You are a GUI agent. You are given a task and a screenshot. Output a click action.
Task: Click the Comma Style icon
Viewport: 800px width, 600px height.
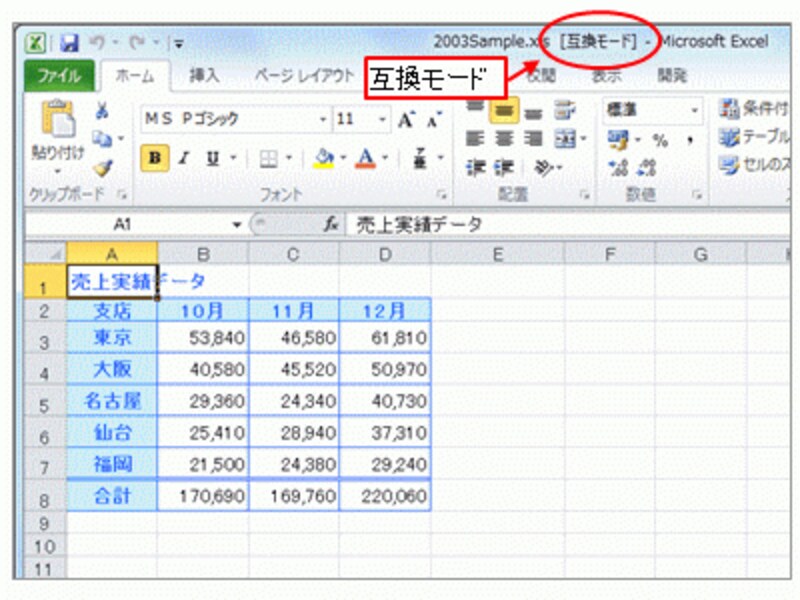point(690,140)
